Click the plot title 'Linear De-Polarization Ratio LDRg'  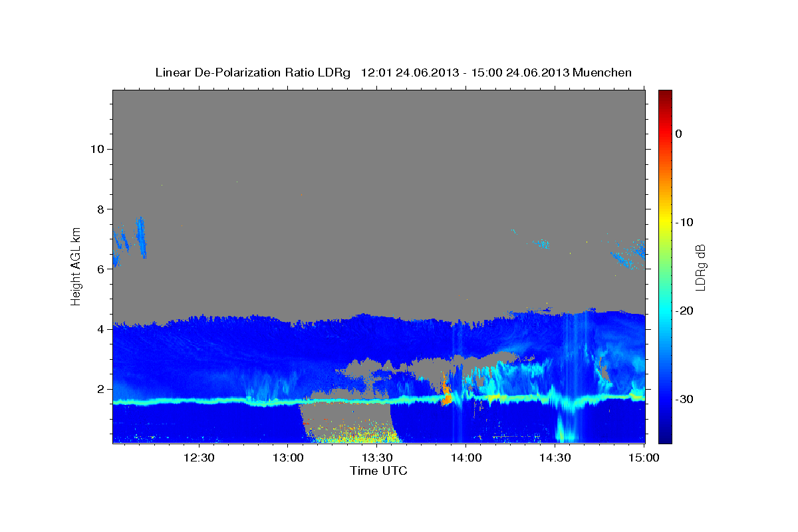coord(253,72)
